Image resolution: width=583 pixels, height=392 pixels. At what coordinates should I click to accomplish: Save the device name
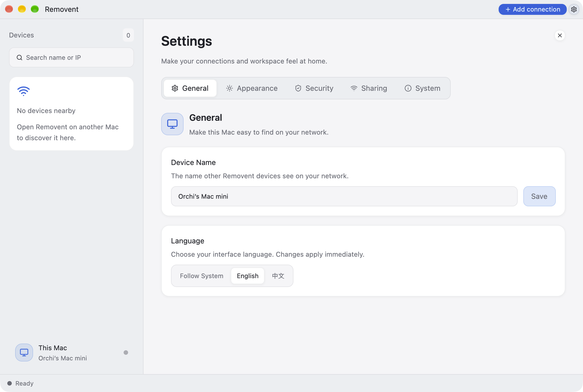tap(539, 196)
